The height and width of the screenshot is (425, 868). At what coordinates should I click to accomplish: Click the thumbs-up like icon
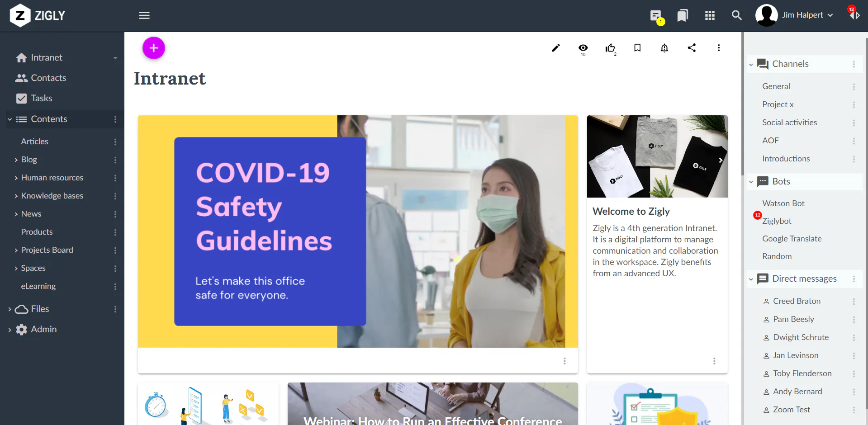610,48
